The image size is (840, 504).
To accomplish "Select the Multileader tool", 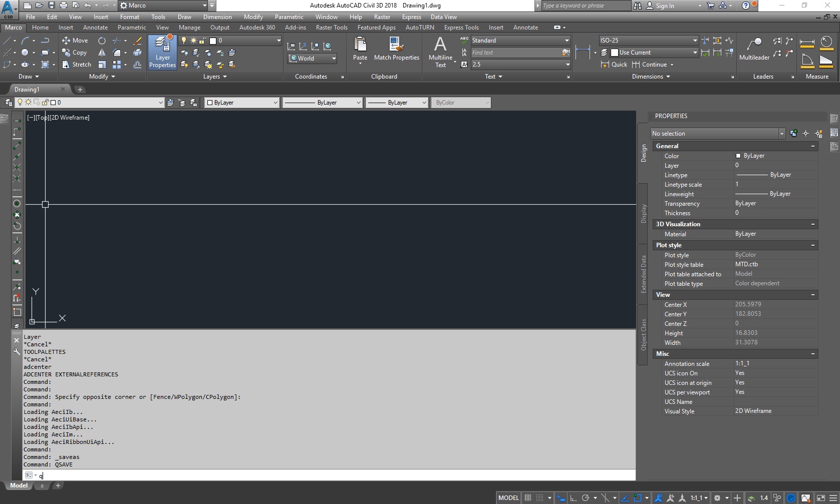I will pos(754,49).
